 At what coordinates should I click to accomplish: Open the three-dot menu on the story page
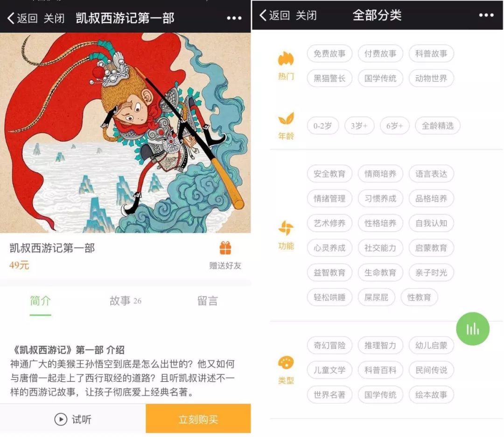(234, 18)
